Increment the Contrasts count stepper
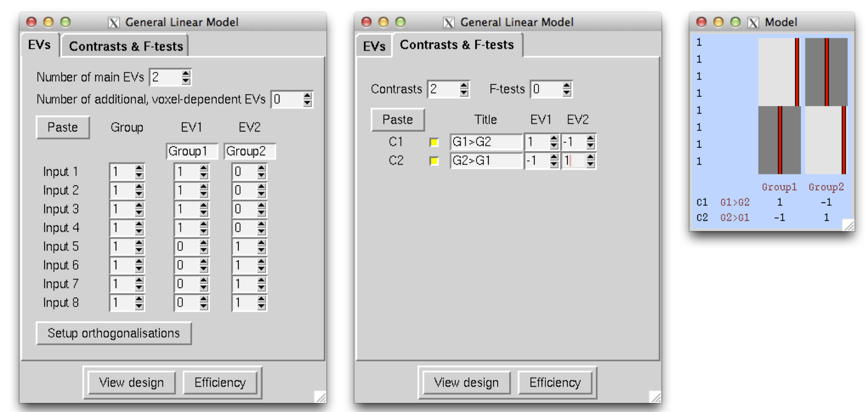868x412 pixels. pyautogui.click(x=464, y=85)
